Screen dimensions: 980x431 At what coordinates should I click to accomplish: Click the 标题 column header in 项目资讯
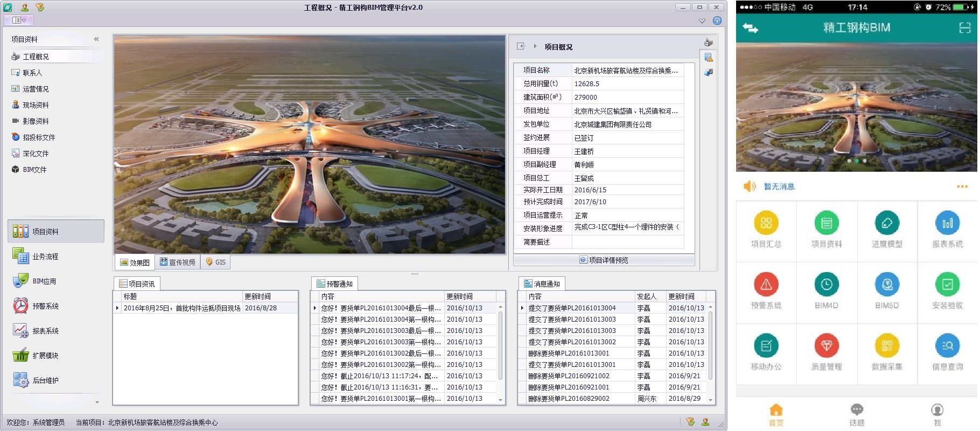(181, 296)
